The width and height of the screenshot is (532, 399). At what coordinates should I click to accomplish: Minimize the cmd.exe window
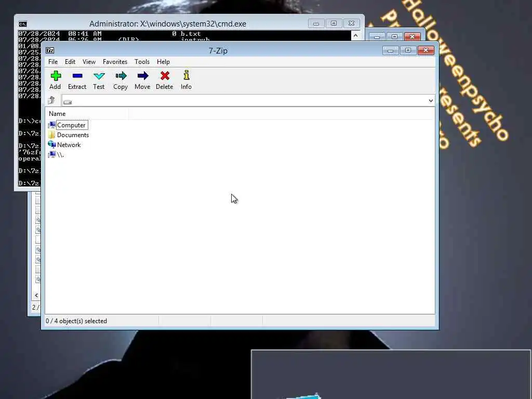[316, 23]
